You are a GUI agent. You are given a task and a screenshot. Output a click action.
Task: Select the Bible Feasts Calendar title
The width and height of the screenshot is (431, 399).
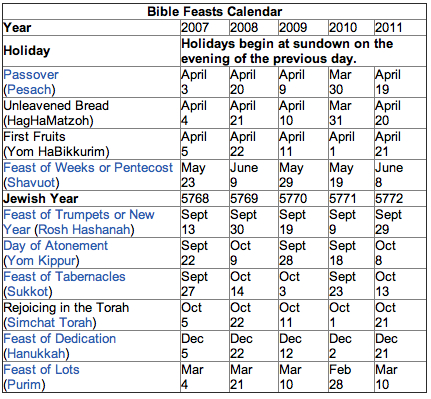tap(215, 12)
